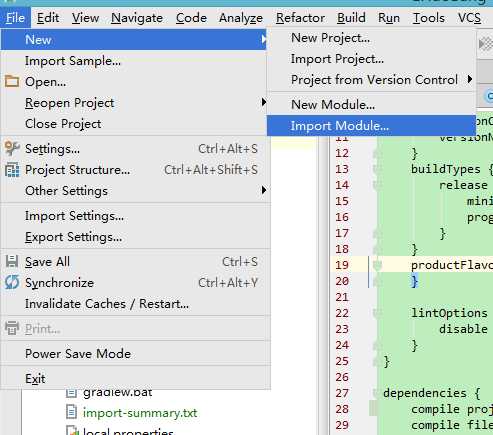Click line number 27 in gutter

click(x=342, y=393)
